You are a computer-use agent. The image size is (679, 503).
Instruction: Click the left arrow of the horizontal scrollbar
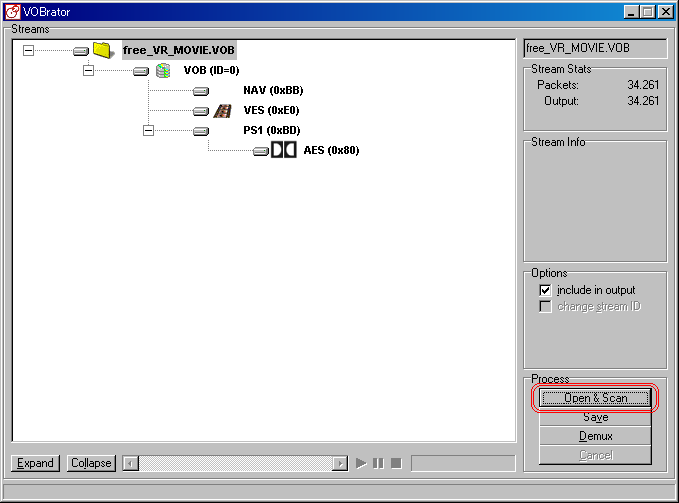(x=131, y=464)
